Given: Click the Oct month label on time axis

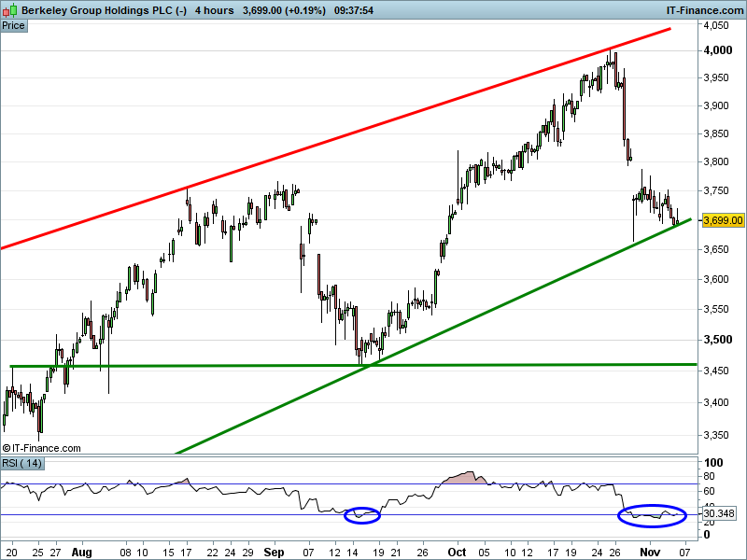Looking at the screenshot, I should point(457,553).
